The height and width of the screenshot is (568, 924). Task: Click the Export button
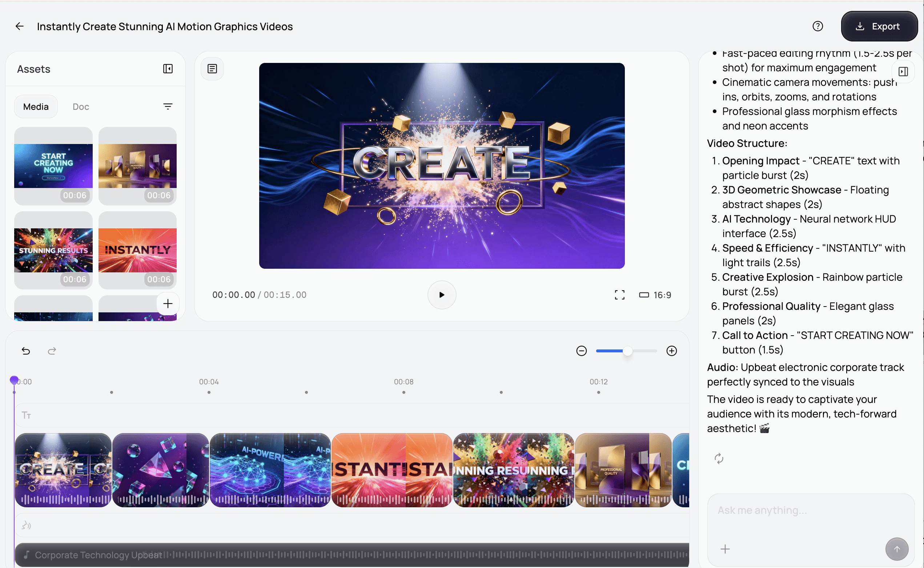[x=879, y=26]
